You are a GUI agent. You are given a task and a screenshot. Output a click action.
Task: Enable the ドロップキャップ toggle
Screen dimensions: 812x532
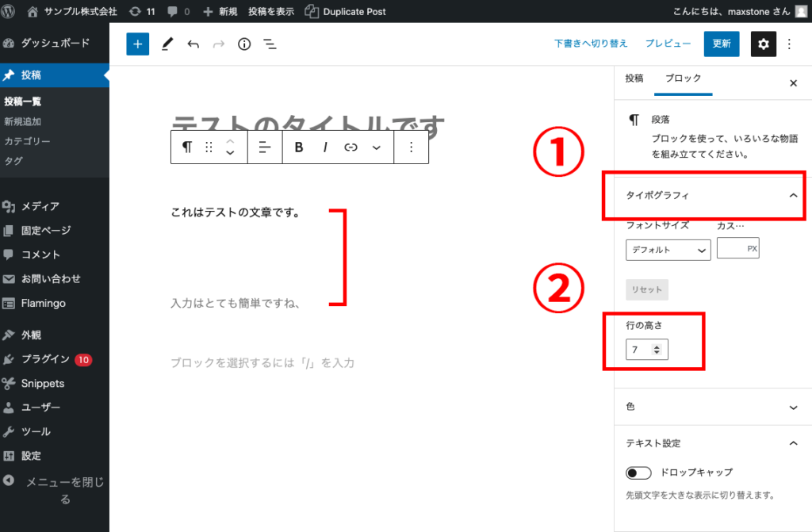(638, 472)
